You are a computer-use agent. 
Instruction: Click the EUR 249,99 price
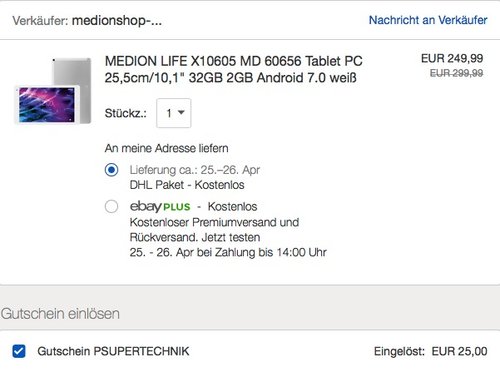[x=452, y=58]
